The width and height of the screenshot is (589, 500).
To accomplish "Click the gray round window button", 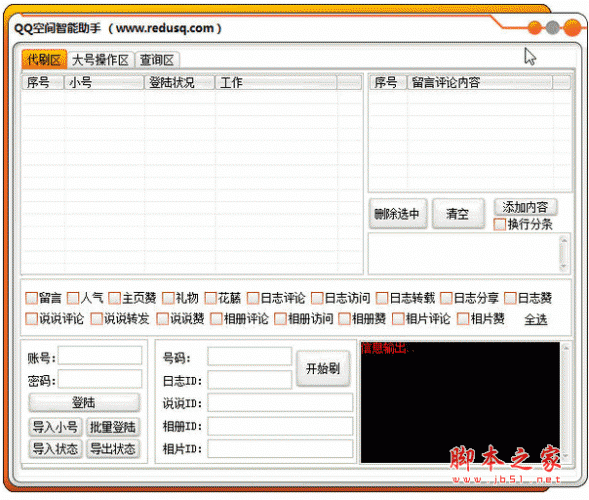I will [552, 28].
